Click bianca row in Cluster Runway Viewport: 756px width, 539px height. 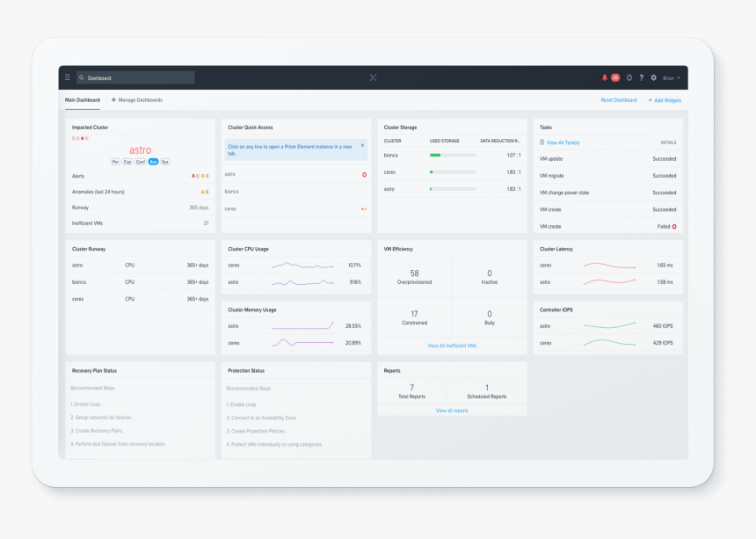(x=141, y=282)
